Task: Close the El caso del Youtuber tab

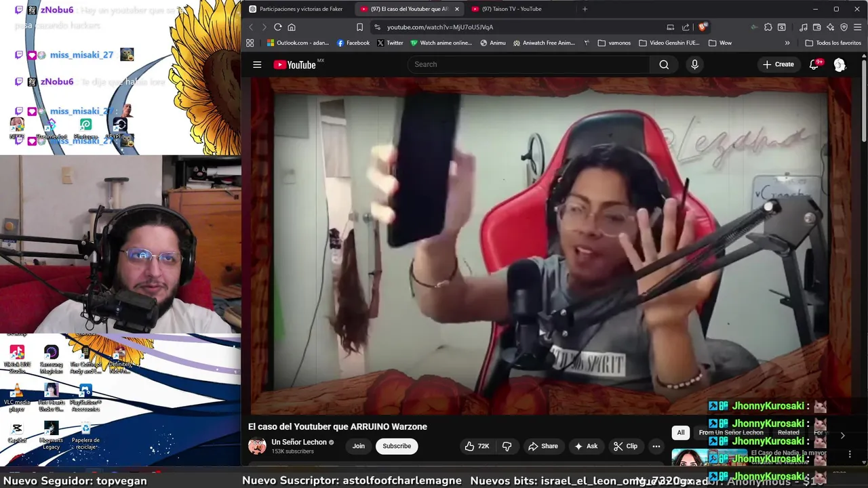Action: click(456, 9)
